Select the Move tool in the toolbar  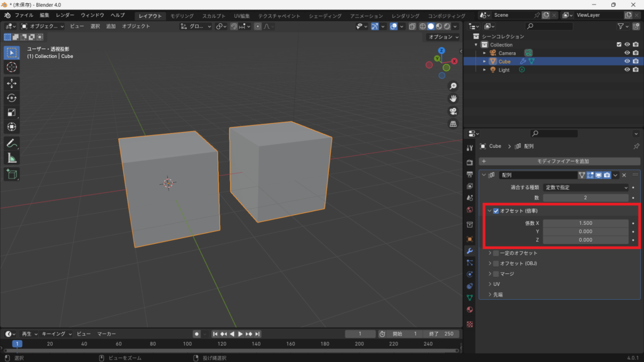(x=12, y=83)
